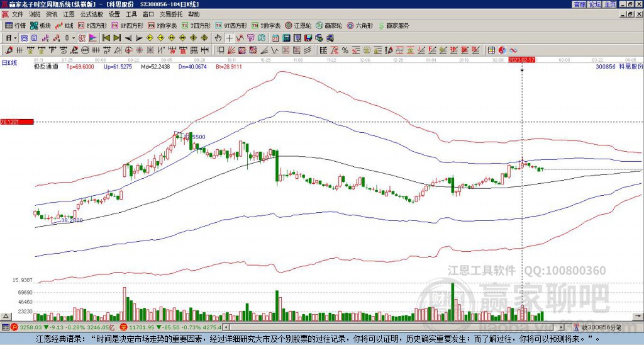Viewport: 644px width, 345px height.
Task: Expand the 日 period dropdown arrow
Action: pos(16,38)
